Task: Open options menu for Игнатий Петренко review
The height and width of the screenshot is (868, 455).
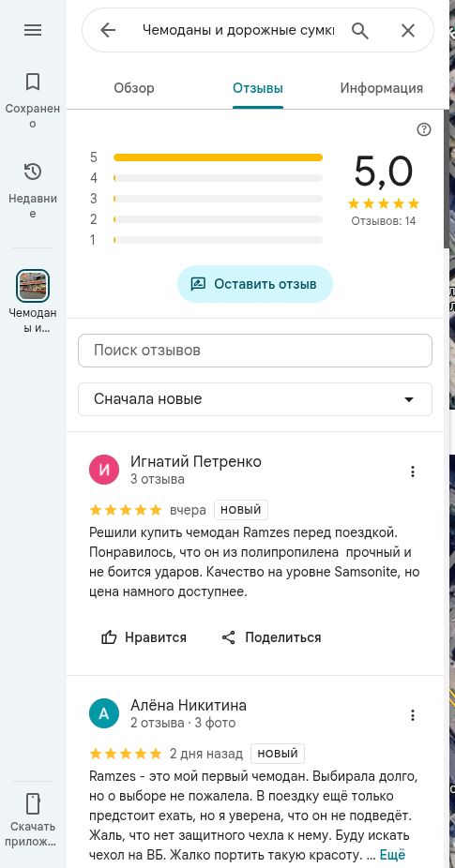Action: [x=413, y=471]
